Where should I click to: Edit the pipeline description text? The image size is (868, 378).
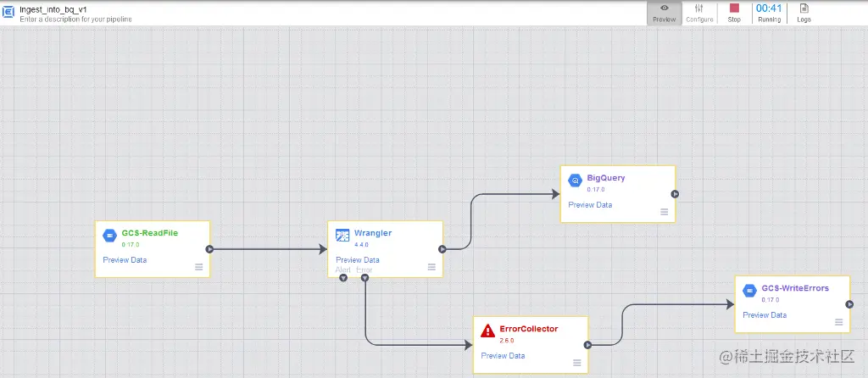(75, 19)
